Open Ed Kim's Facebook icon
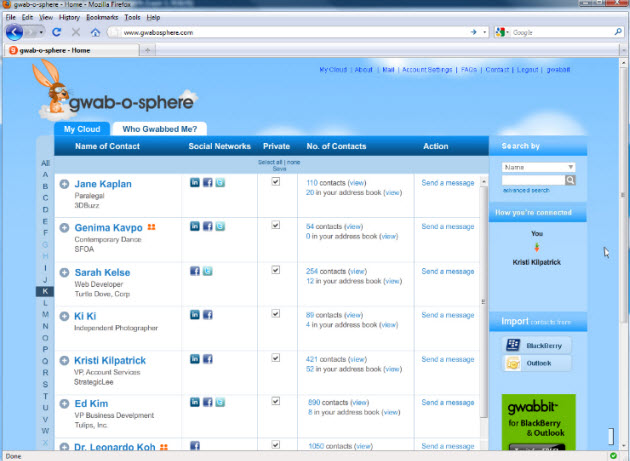 (x=207, y=402)
